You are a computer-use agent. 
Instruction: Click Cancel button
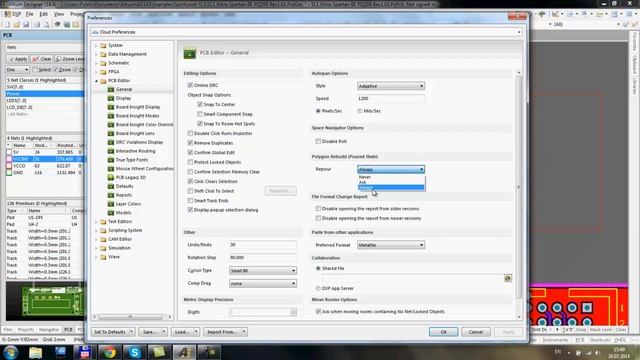click(476, 332)
